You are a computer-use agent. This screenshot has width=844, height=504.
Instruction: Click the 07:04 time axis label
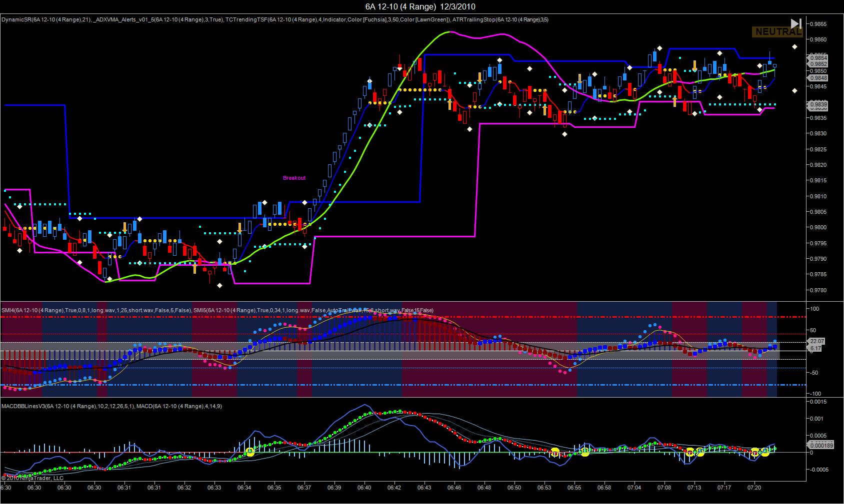634,487
